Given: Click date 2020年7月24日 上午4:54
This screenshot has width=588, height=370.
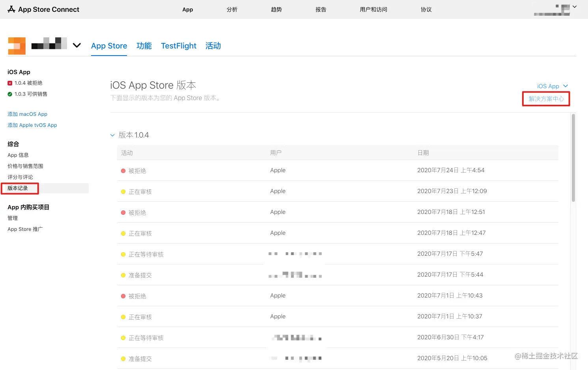Looking at the screenshot, I should (x=451, y=170).
